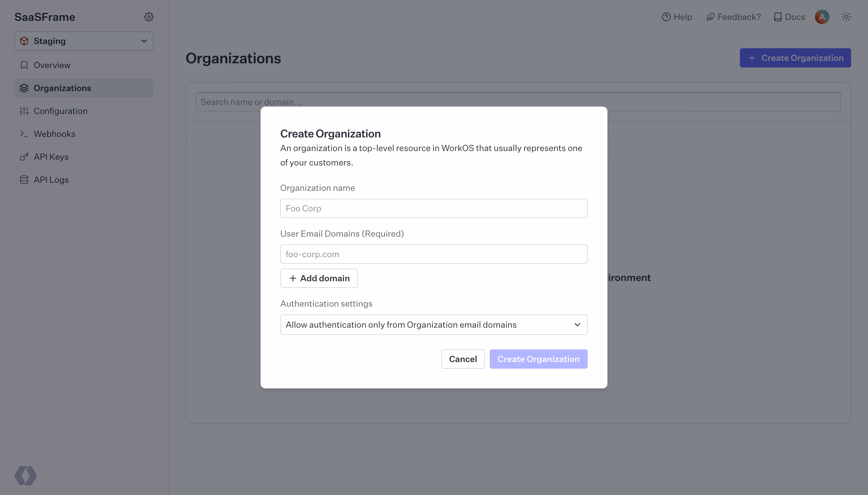The image size is (868, 495).
Task: Toggle light theme sun icon
Action: [x=846, y=17]
